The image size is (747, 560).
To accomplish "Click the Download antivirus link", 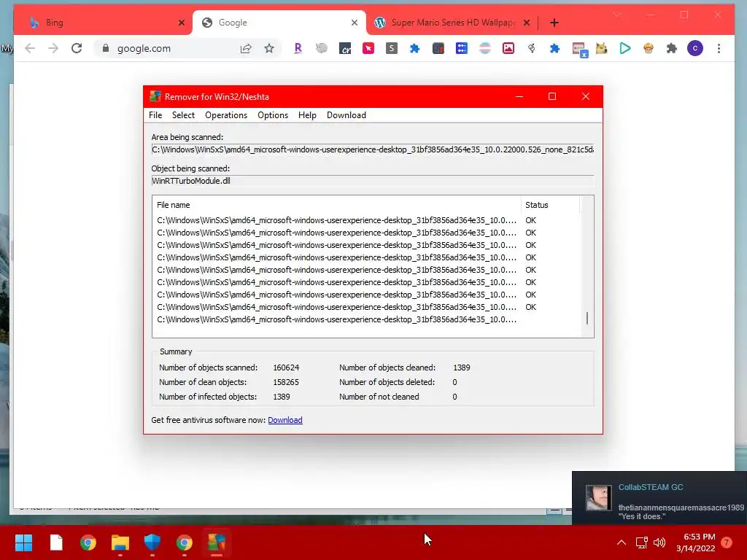I will click(285, 420).
